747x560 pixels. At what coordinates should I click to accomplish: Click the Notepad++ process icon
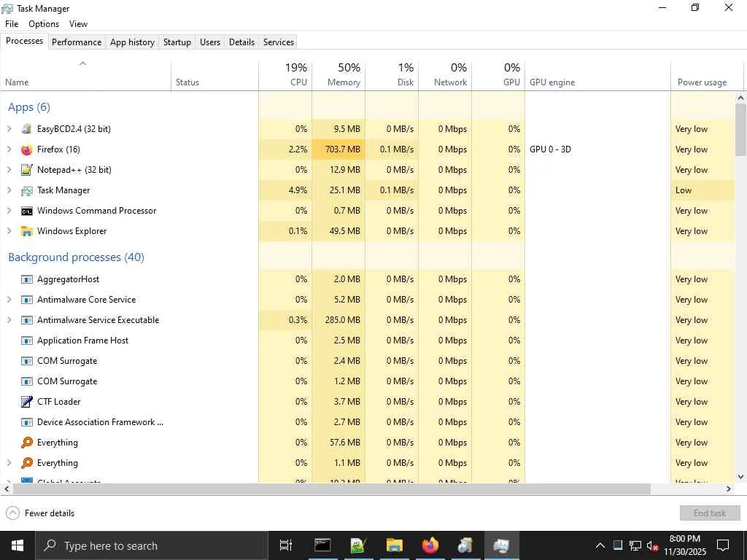click(x=27, y=170)
